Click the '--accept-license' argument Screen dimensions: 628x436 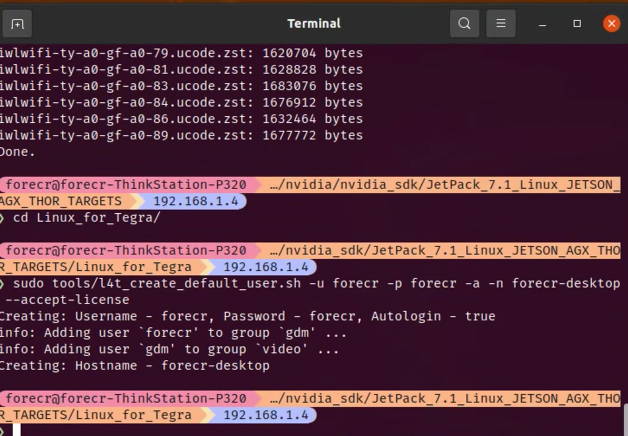point(67,300)
